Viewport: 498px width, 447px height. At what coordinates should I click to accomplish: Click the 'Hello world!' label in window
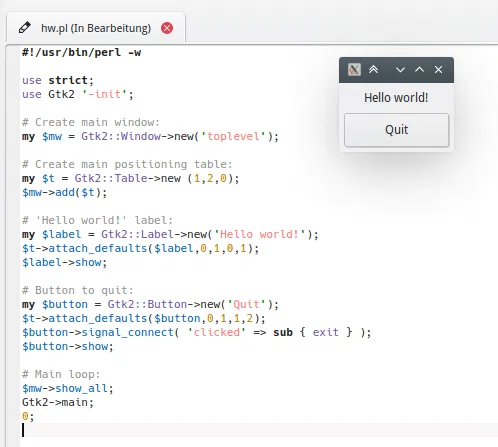(396, 98)
